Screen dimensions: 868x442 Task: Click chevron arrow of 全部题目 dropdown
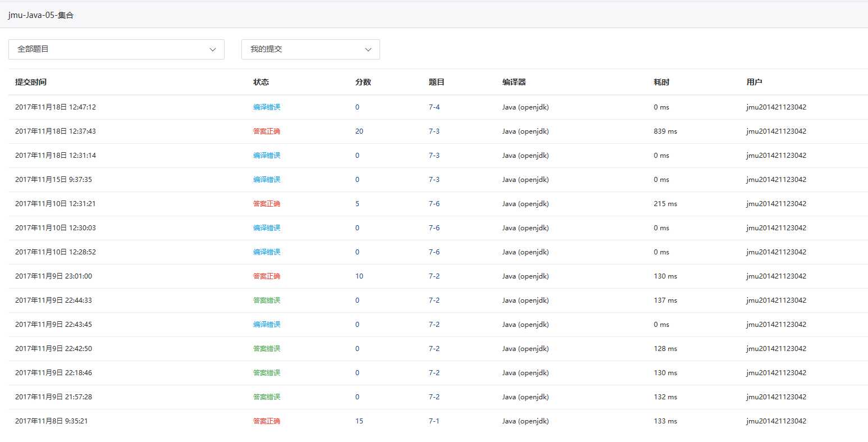[213, 49]
